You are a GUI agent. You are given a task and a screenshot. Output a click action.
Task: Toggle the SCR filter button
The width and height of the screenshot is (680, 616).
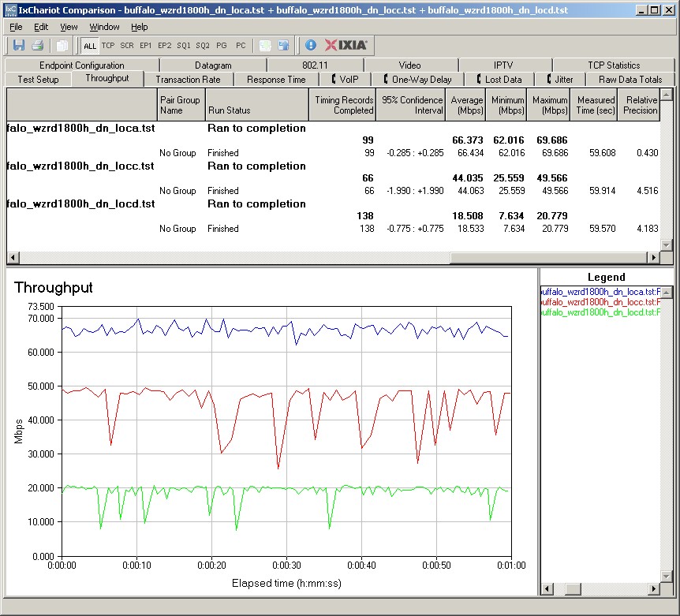point(127,46)
